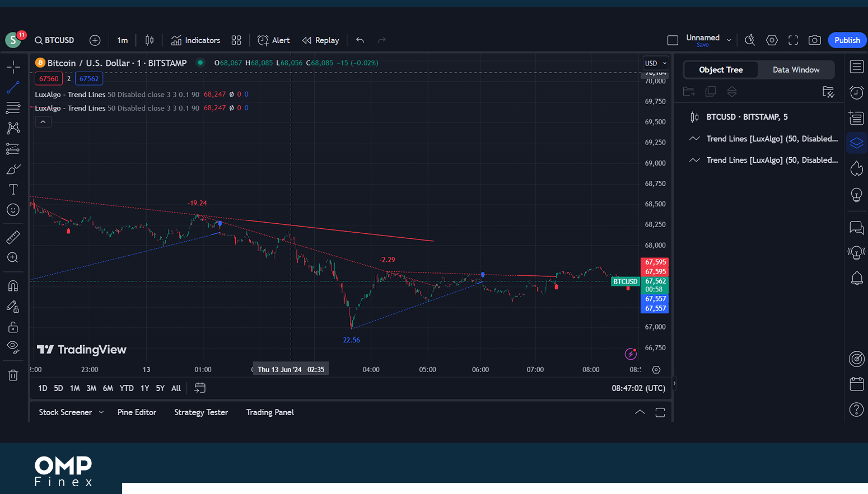Set chart range to 1D
The image size is (868, 494).
(43, 388)
